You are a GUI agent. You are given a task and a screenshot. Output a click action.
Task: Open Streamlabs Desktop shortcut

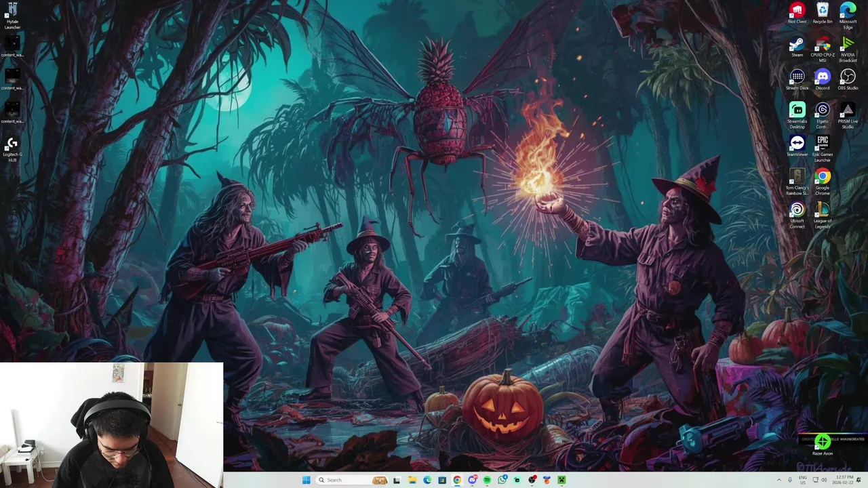[x=797, y=116]
